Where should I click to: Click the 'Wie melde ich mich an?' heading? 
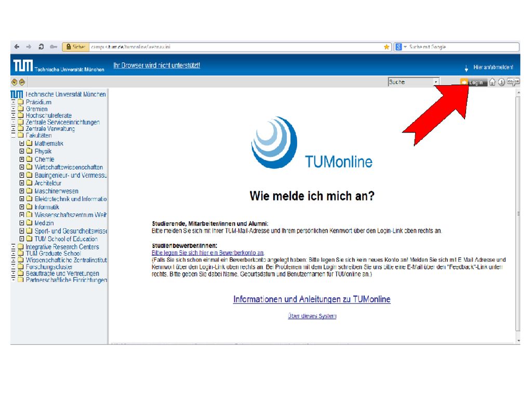pos(312,196)
